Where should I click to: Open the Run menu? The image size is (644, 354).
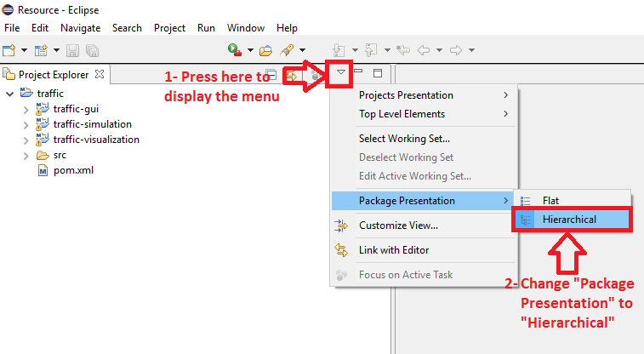[206, 28]
